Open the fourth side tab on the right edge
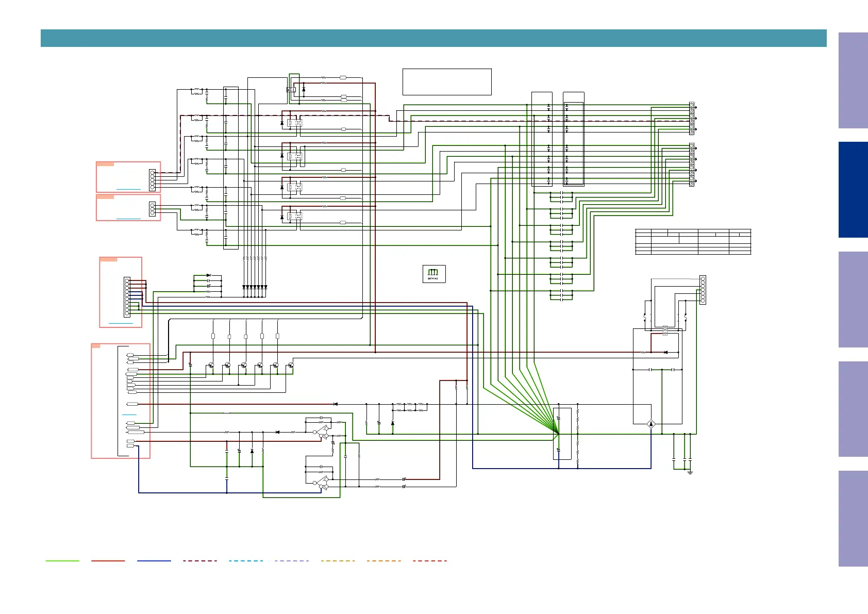Screen dimensions: 868x614 coord(853,409)
